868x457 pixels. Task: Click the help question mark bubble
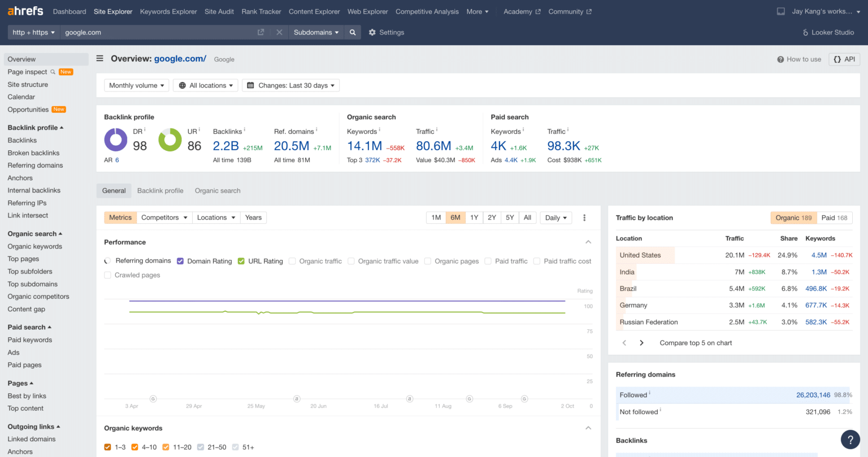[850, 439]
